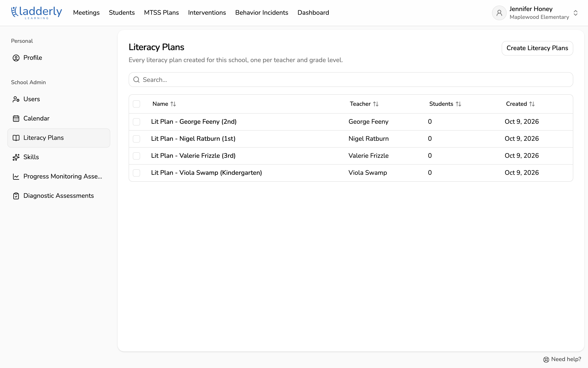
Task: Check the Nigel Ratburn plan checkbox
Action: point(137,139)
